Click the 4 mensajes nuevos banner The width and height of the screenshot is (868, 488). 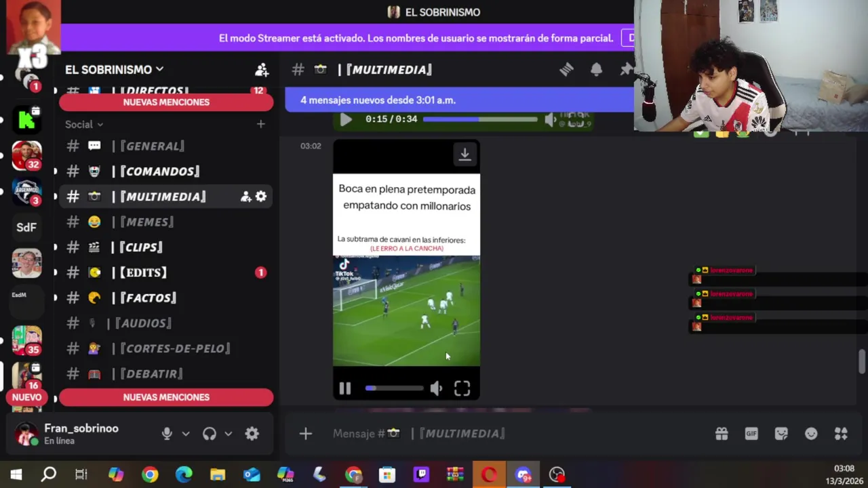coord(459,100)
